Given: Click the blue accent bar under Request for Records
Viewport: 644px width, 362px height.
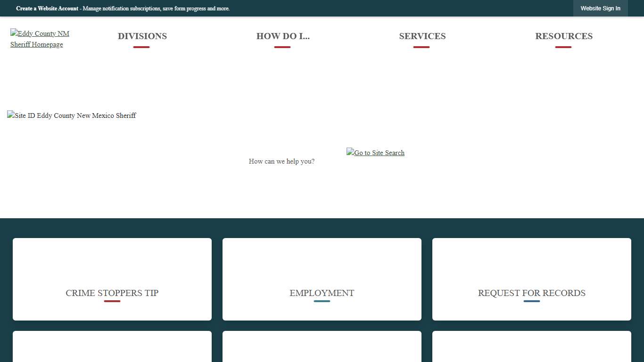Looking at the screenshot, I should coord(532,301).
